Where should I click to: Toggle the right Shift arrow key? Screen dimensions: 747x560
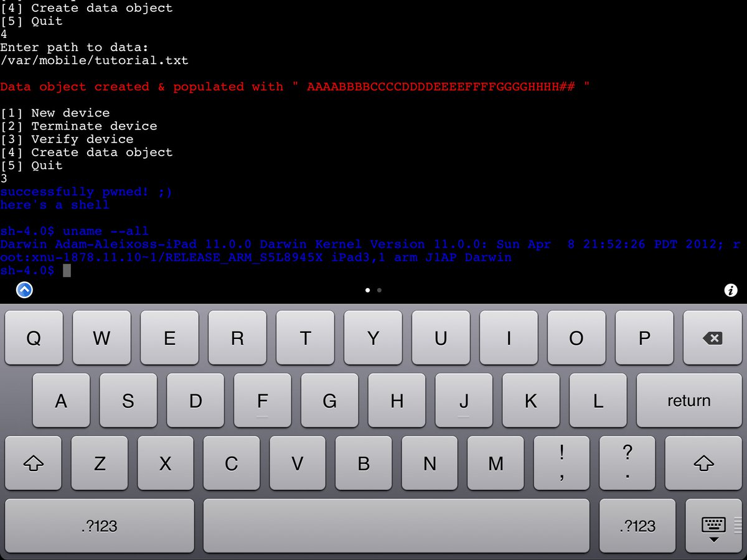[703, 463]
